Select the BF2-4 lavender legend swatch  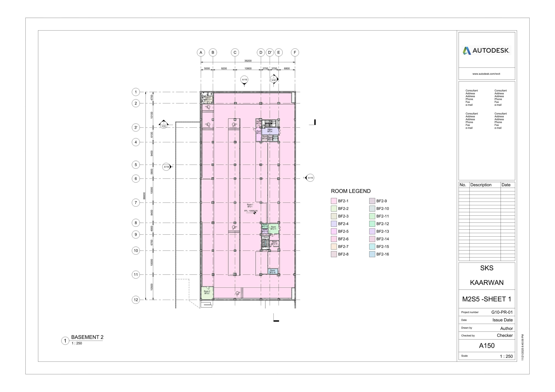coord(334,224)
